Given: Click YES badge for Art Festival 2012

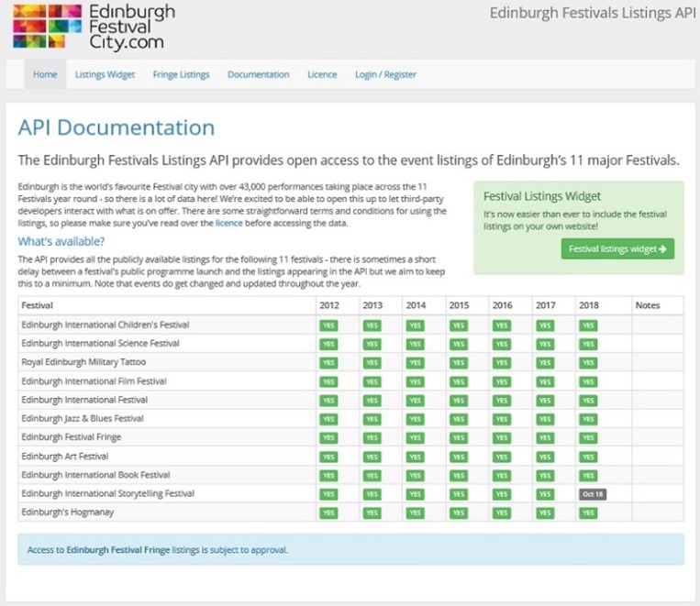Looking at the screenshot, I should pos(328,457).
